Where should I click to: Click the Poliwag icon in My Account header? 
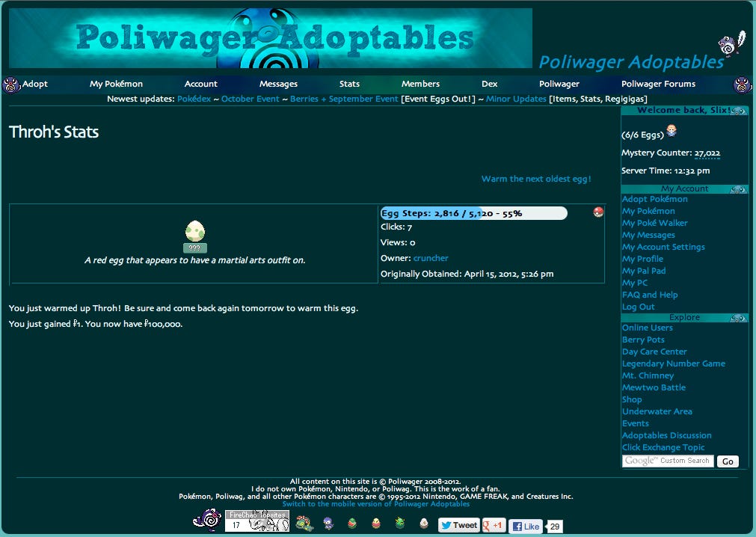coord(738,189)
